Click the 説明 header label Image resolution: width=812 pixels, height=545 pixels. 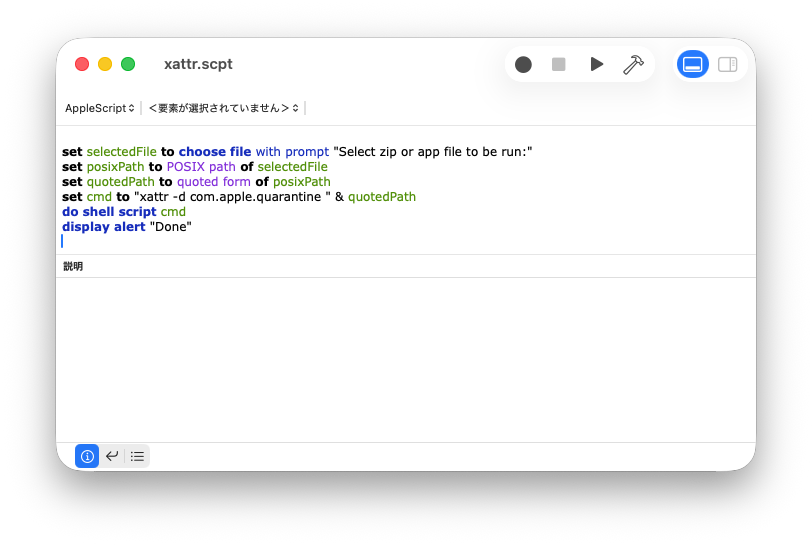point(73,267)
